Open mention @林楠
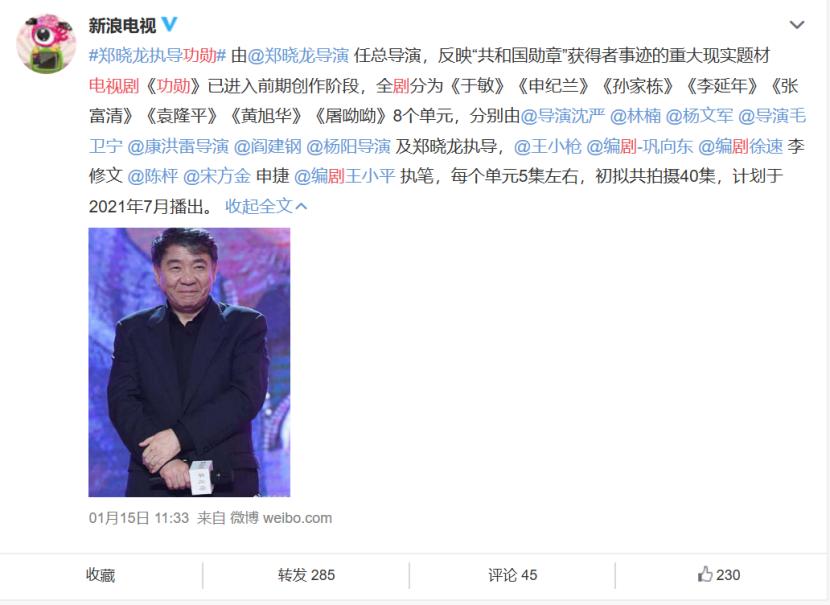Image resolution: width=830 pixels, height=605 pixels. pyautogui.click(x=635, y=115)
